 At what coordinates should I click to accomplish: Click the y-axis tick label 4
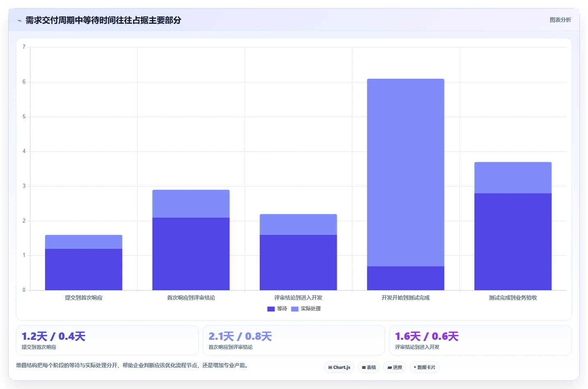(x=24, y=151)
